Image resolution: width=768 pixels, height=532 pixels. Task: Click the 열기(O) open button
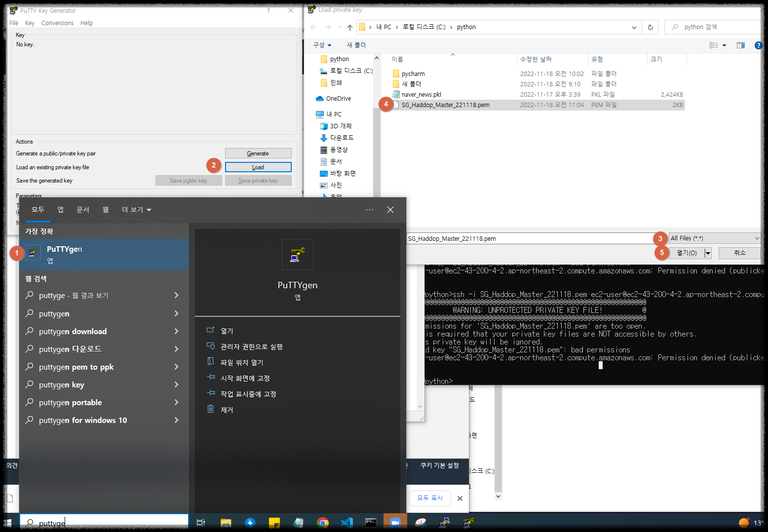tap(687, 253)
